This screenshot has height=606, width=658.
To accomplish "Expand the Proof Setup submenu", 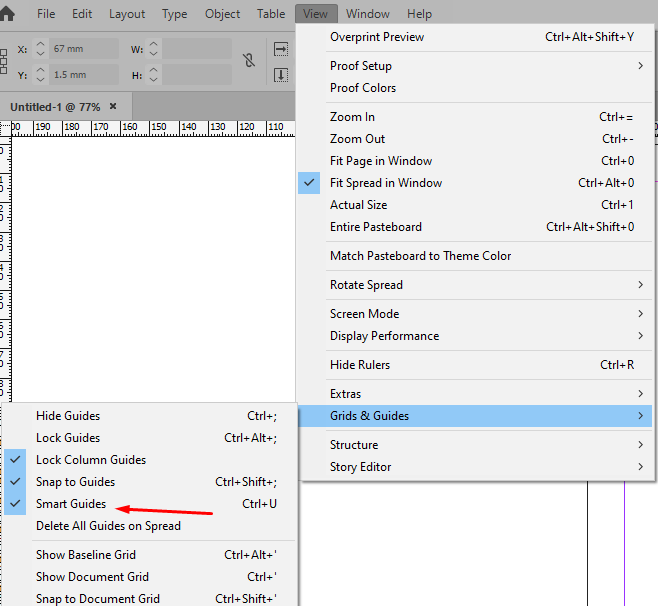I will 475,66.
